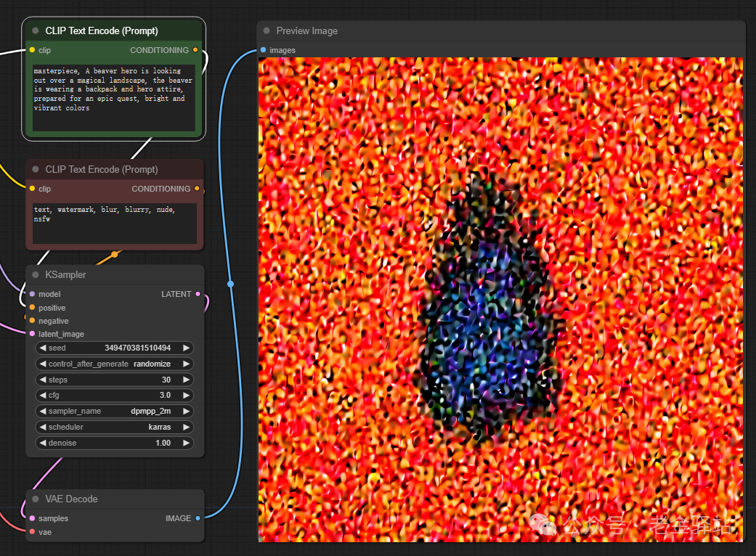Click the positive beaver hero prompt text box

tap(113, 98)
